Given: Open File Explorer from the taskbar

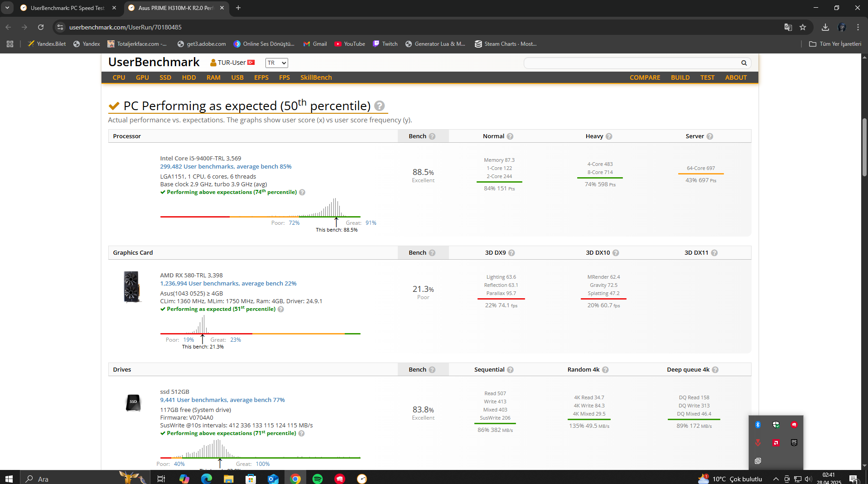Looking at the screenshot, I should tap(229, 479).
